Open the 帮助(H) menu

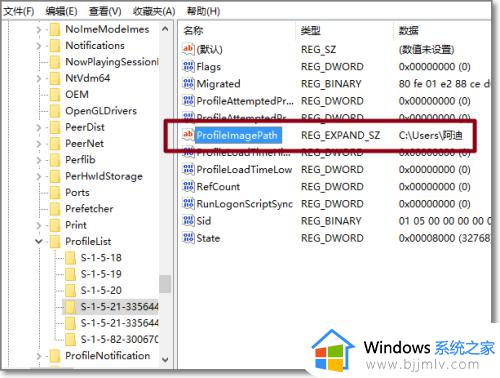(x=203, y=11)
